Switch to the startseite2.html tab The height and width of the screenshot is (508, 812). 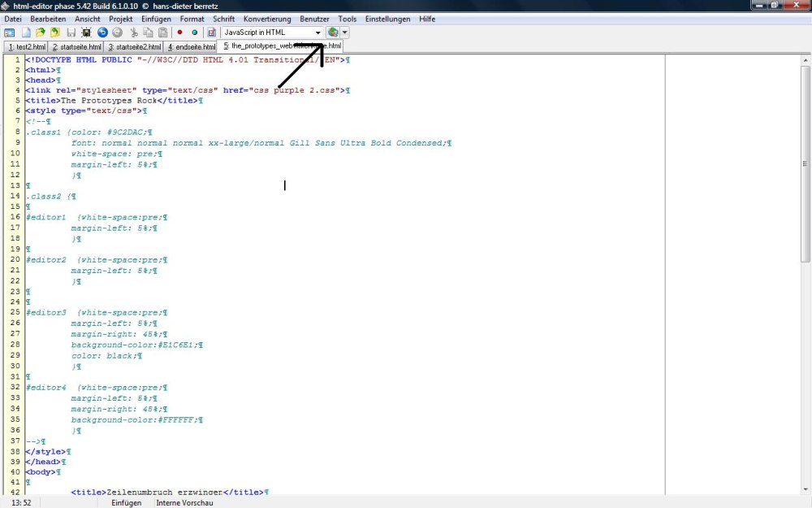click(134, 46)
